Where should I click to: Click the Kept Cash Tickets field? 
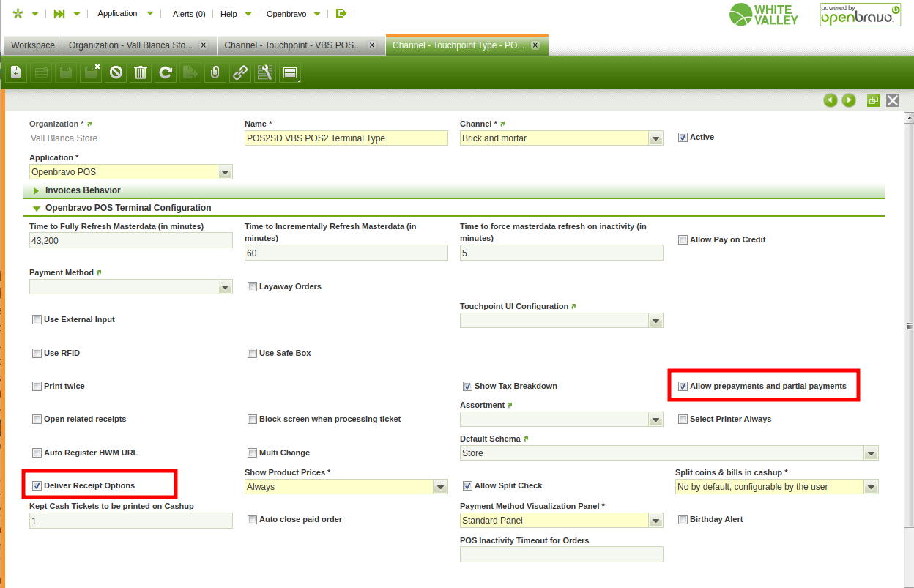pyautogui.click(x=131, y=521)
